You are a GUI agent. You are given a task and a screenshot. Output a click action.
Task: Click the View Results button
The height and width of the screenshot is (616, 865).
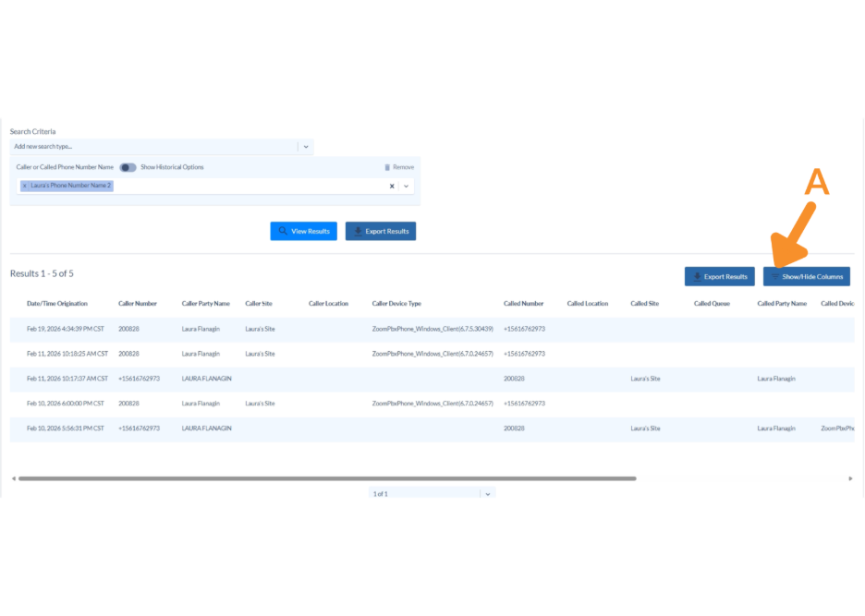303,231
